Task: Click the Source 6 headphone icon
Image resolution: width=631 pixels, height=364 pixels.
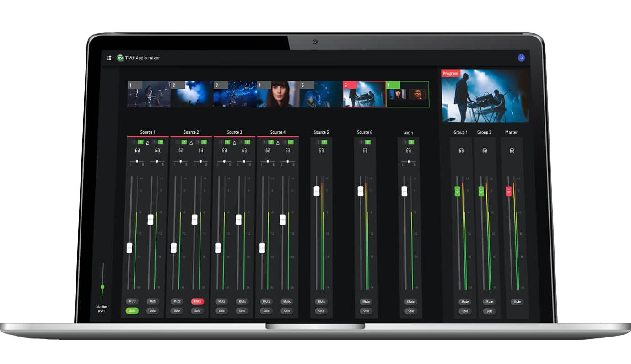Action: click(x=365, y=150)
